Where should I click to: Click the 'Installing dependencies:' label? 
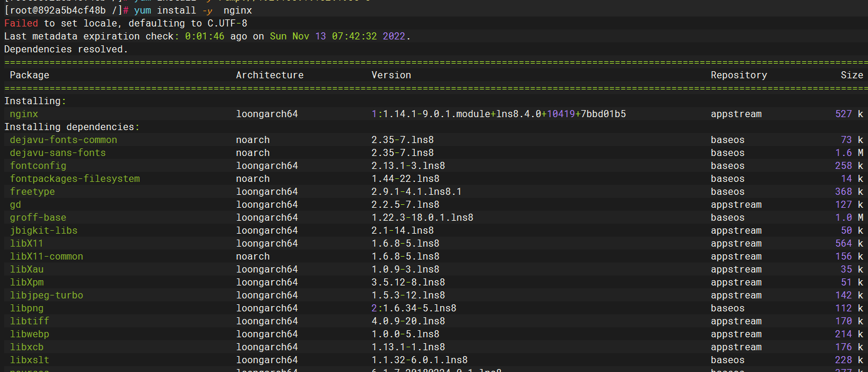72,127
